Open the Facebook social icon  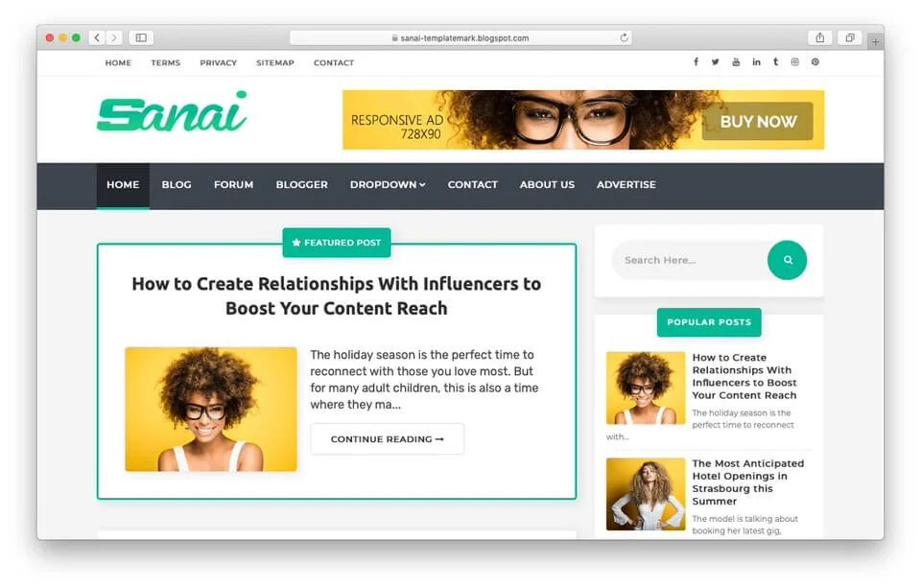(697, 62)
